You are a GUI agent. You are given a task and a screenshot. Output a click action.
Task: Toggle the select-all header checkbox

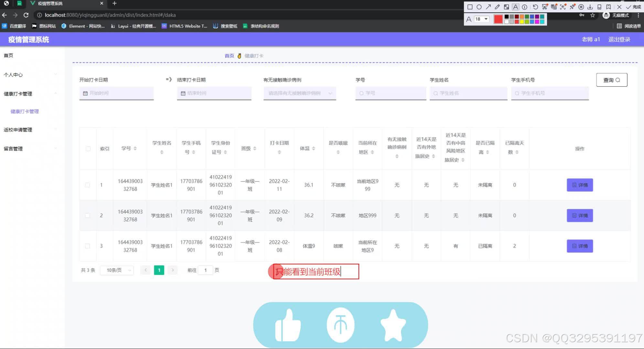tap(88, 149)
